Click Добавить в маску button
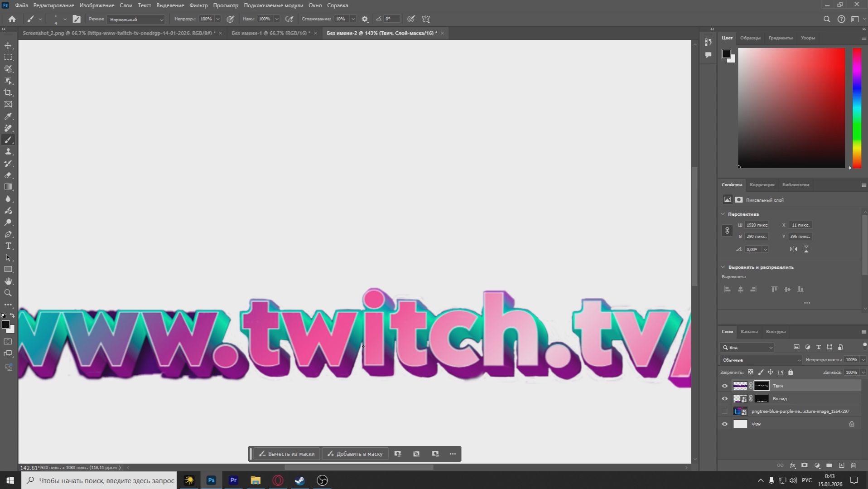The image size is (868, 489). pos(355,454)
